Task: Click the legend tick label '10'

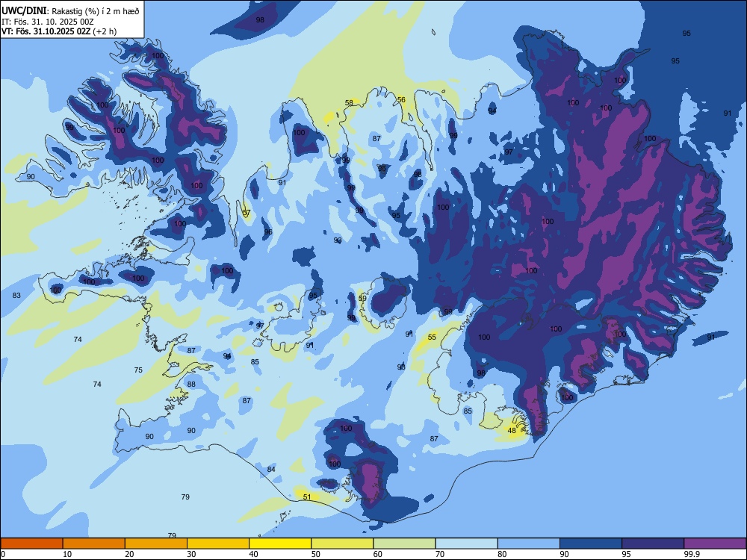Action: (x=67, y=554)
